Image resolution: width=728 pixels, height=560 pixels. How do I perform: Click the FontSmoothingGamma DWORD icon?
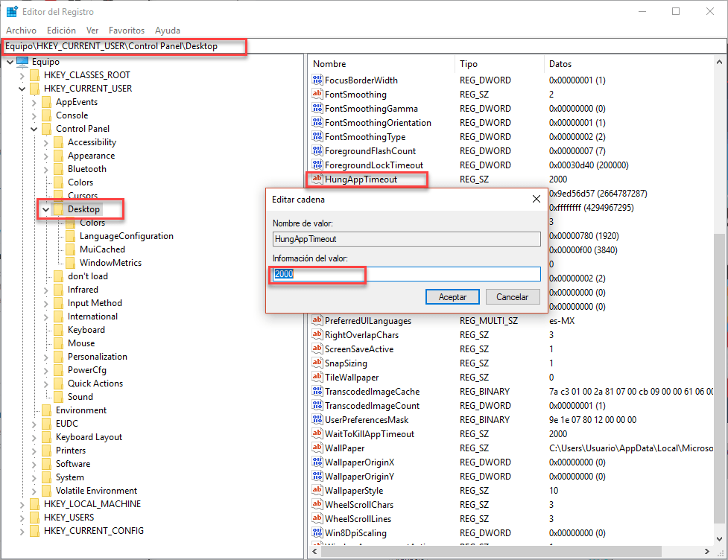[x=317, y=109]
